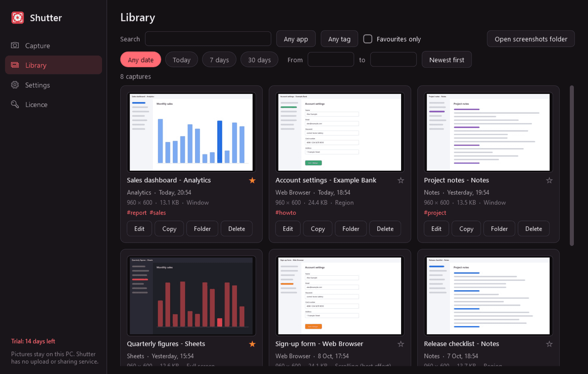Select the Any date filter chip

click(140, 60)
